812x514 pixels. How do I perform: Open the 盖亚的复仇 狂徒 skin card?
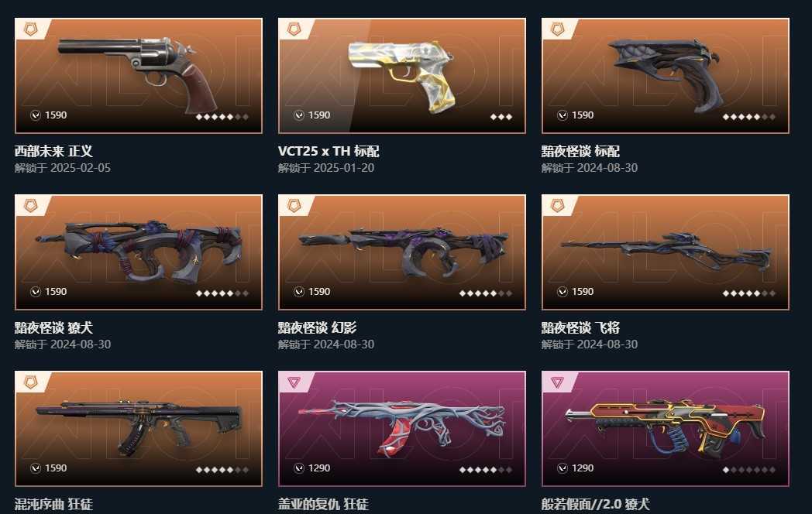[x=402, y=429]
